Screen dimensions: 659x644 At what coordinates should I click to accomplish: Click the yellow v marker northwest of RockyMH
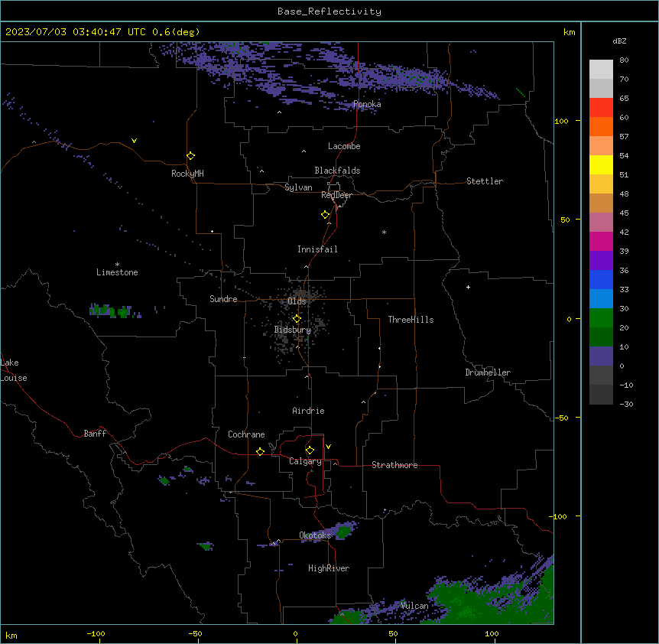click(x=134, y=141)
